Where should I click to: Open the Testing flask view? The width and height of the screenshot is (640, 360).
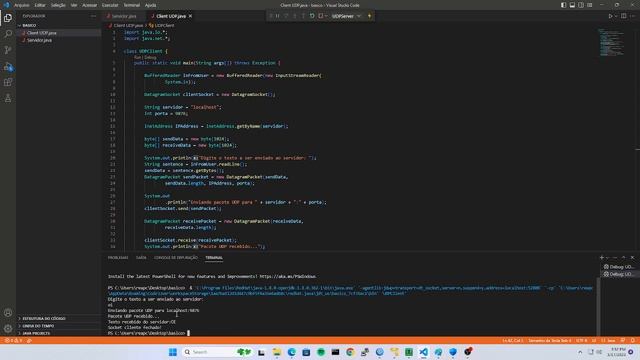(8, 98)
